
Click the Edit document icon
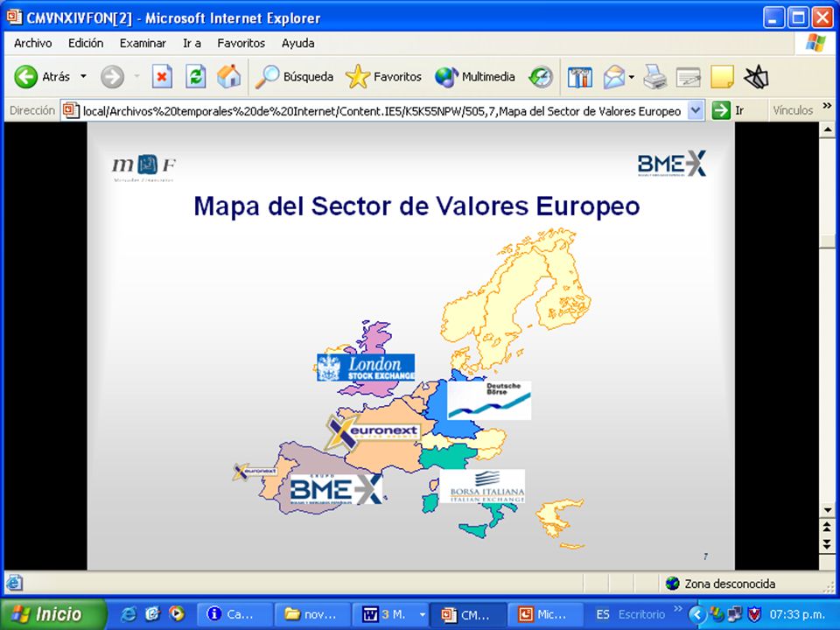[689, 77]
